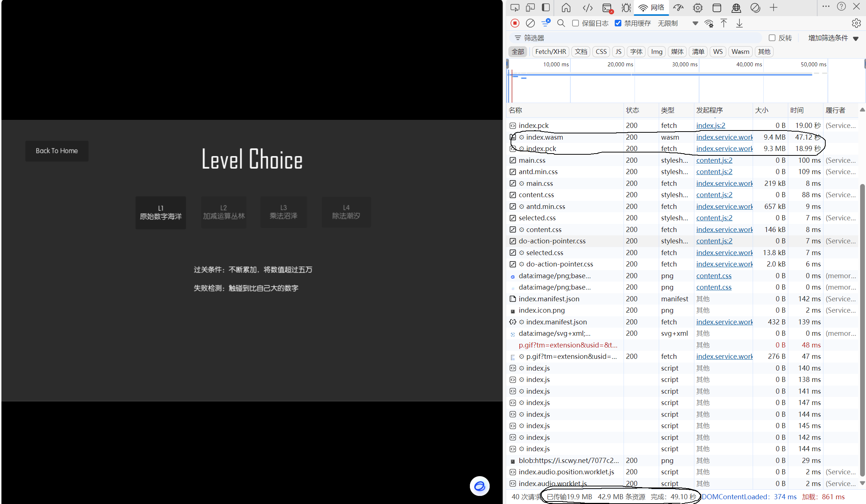The width and height of the screenshot is (866, 504).
Task: Enable the 保留日志 checkbox
Action: click(x=575, y=23)
